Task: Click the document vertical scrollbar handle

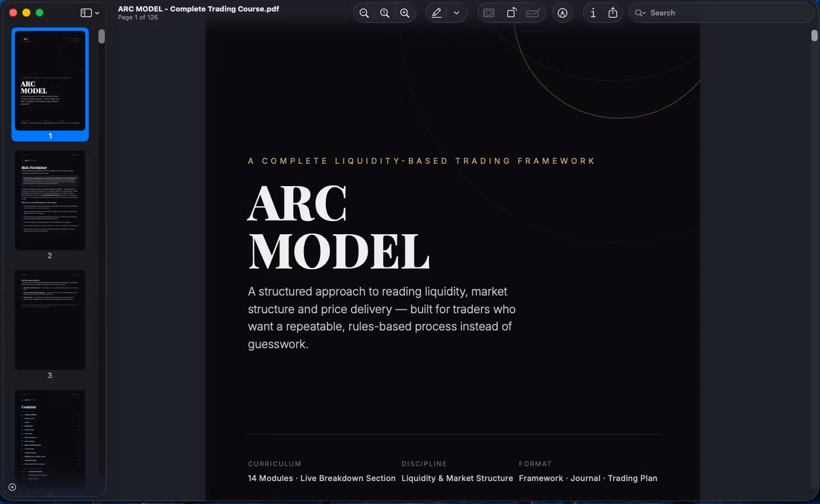Action: click(x=814, y=36)
